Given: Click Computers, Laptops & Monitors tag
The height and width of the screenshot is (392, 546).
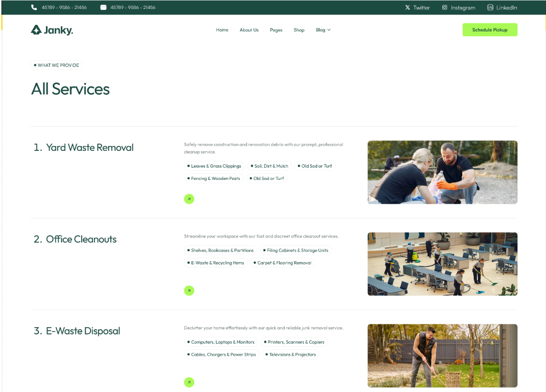Looking at the screenshot, I should coord(221,342).
